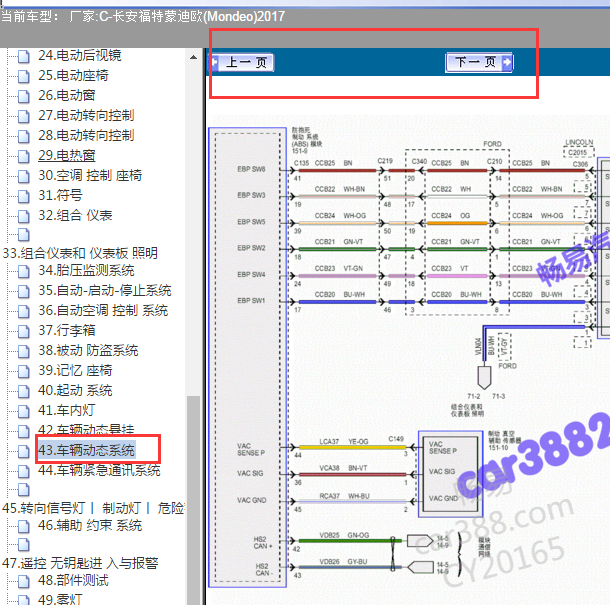Open 42.车辆动态悬挂 entry
Image resolution: width=610 pixels, height=605 pixels.
pos(86,430)
